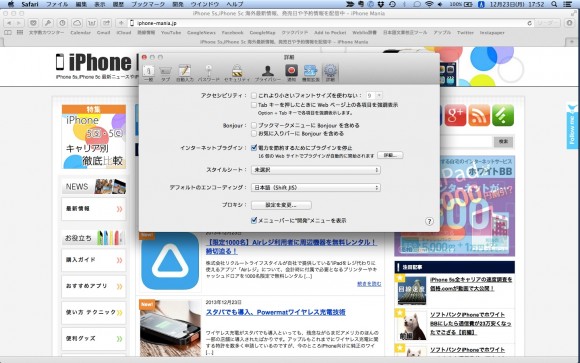Show the bookmarks sidebar with the open-book icon
Screen dimensions: 580x363
point(8,33)
